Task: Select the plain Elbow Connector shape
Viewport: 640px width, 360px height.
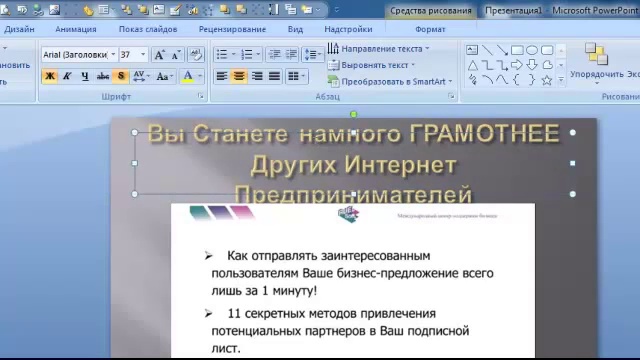Action: 487,65
